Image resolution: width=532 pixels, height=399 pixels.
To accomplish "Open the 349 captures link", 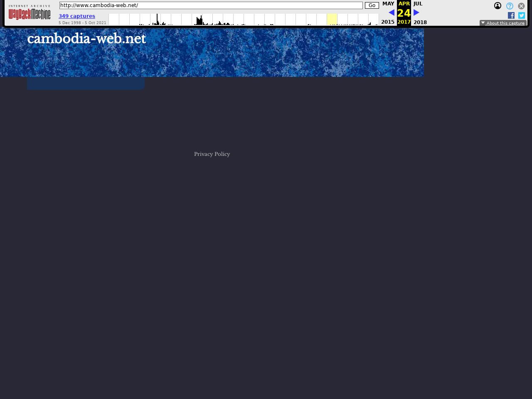I will (x=77, y=16).
